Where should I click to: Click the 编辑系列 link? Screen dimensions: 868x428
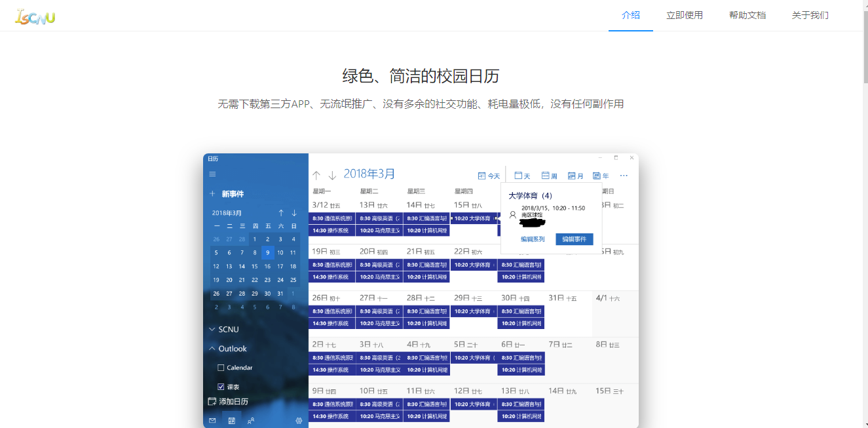pos(533,239)
